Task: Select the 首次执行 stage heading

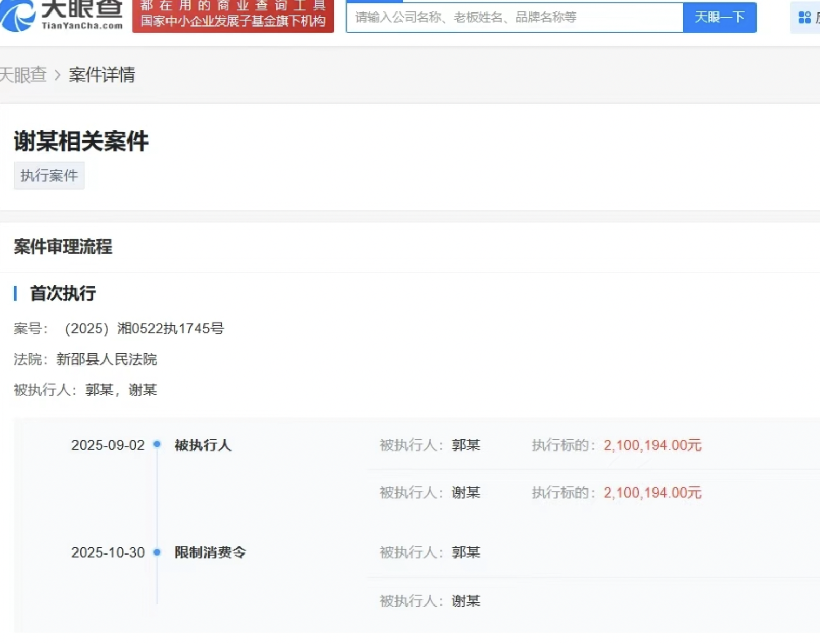Action: (x=63, y=293)
